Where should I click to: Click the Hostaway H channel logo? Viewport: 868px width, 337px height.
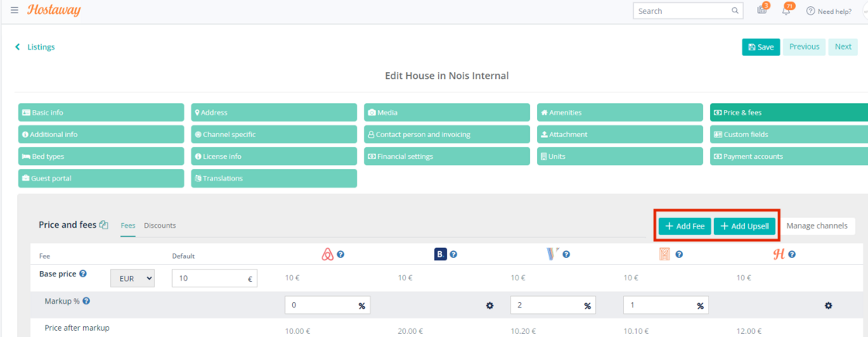[x=779, y=255]
